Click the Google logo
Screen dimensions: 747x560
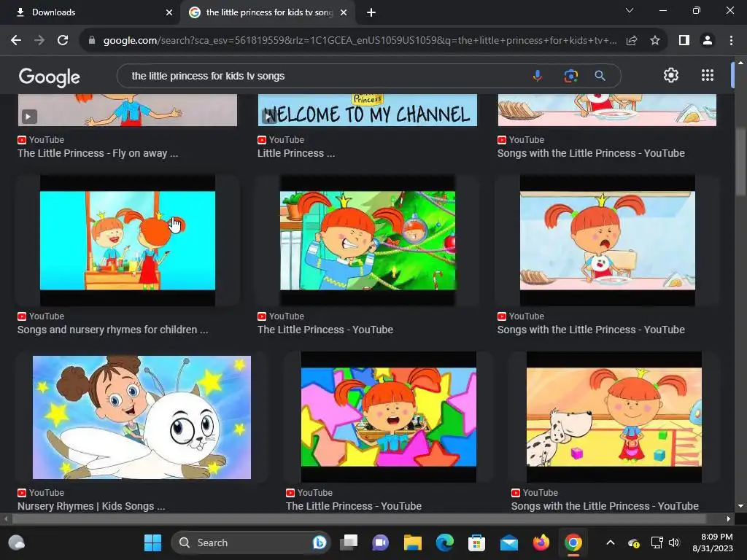coord(49,77)
